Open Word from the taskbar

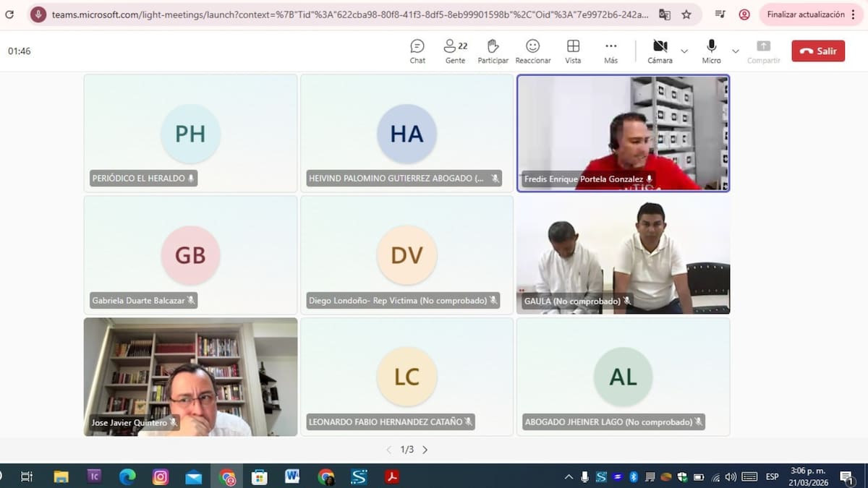click(292, 476)
